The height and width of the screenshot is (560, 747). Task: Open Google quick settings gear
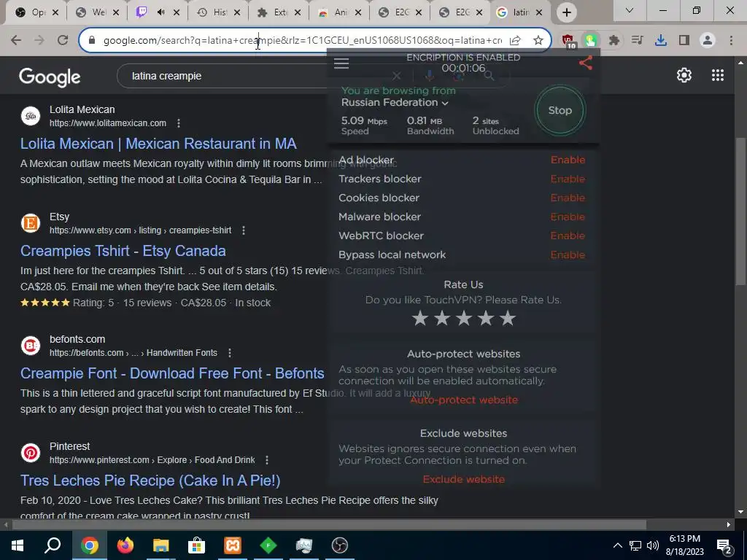point(684,75)
